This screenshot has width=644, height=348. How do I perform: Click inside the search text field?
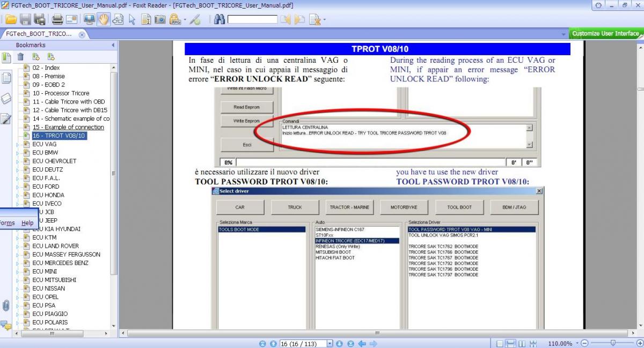(252, 20)
